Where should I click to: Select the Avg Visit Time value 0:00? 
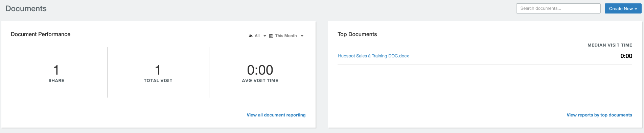(260, 70)
